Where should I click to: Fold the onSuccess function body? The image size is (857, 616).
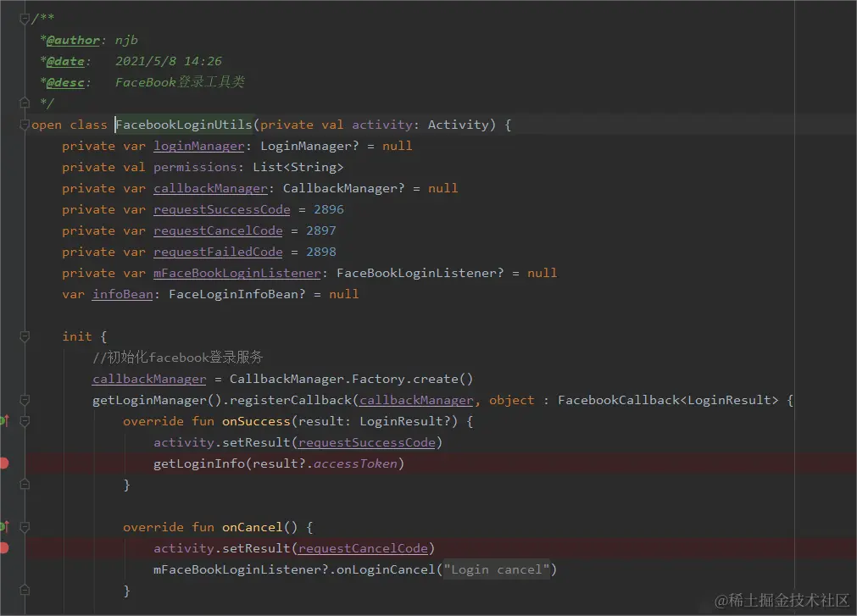click(x=25, y=421)
